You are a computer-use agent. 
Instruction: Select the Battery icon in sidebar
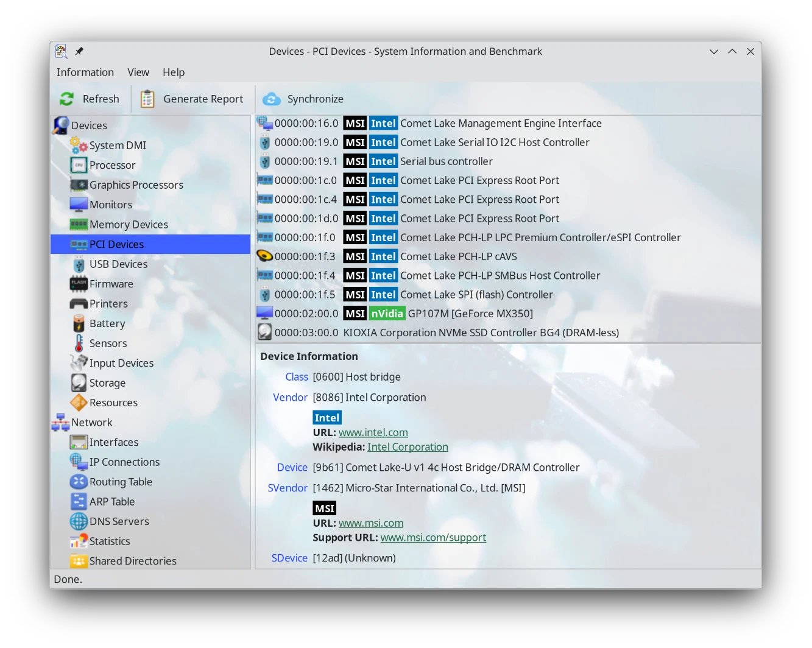pos(79,323)
